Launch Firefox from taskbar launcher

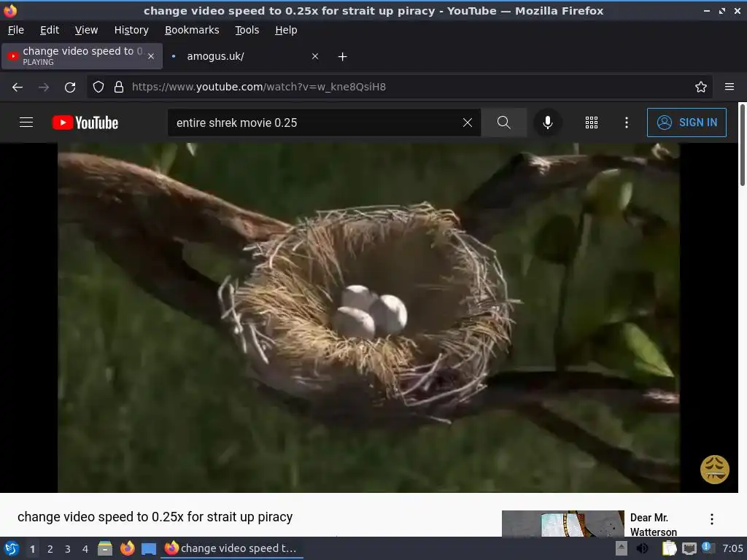[127, 548]
